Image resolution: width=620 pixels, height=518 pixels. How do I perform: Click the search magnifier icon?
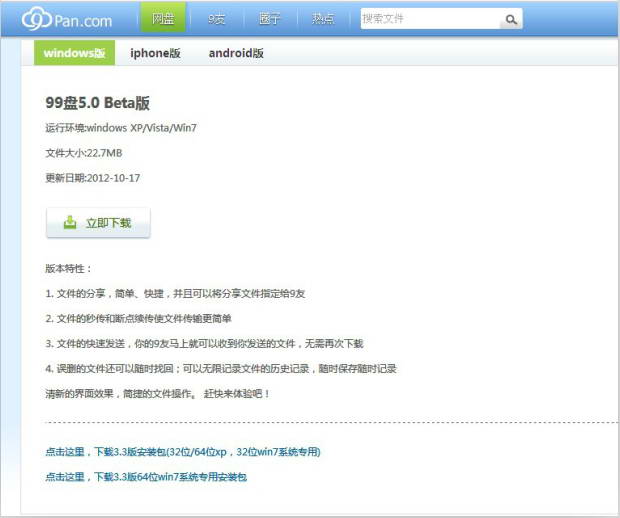(x=511, y=19)
